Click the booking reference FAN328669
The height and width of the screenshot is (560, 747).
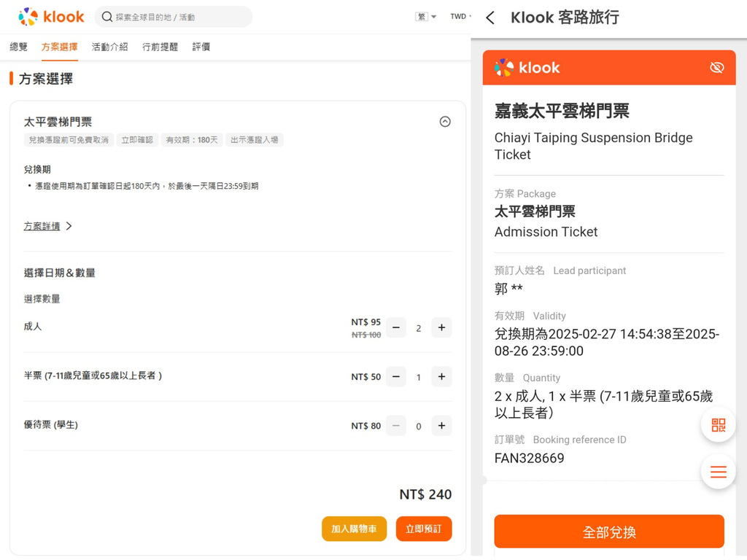click(530, 458)
